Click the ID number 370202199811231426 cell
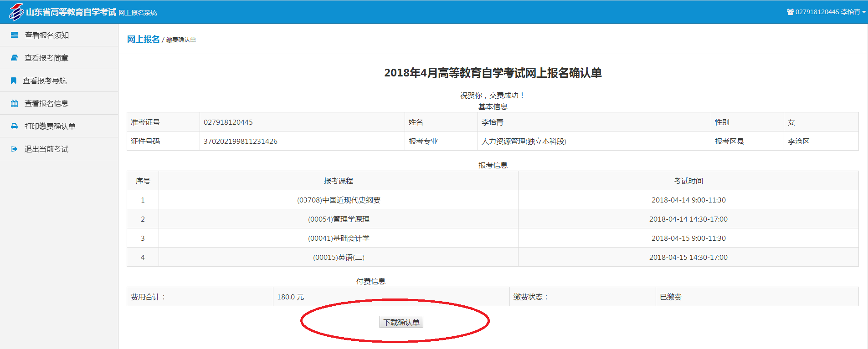 click(241, 141)
